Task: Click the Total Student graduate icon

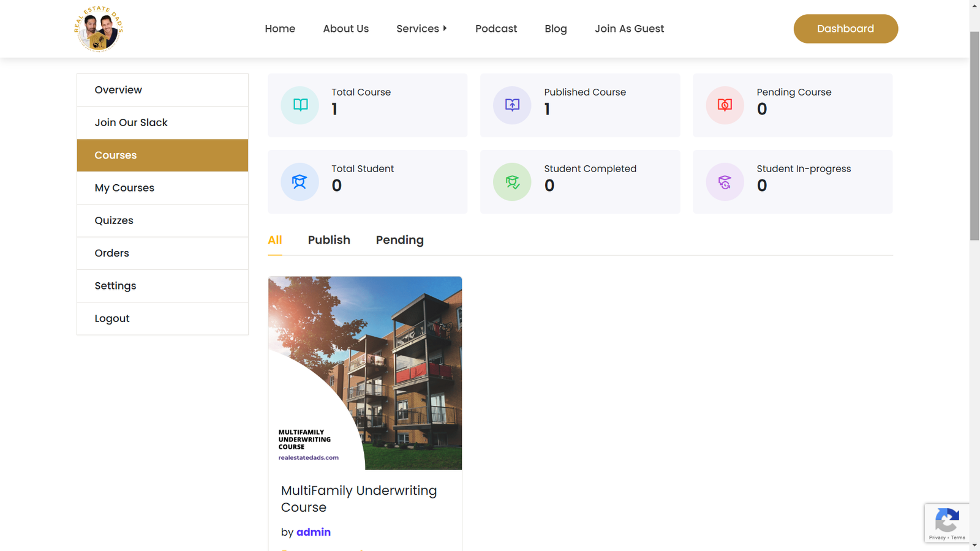Action: tap(300, 182)
